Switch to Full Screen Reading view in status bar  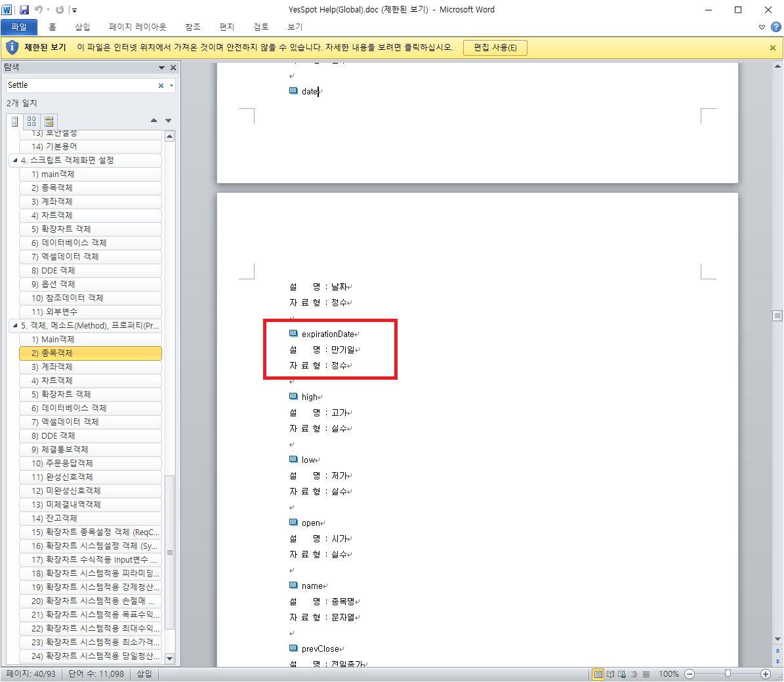pyautogui.click(x=610, y=674)
